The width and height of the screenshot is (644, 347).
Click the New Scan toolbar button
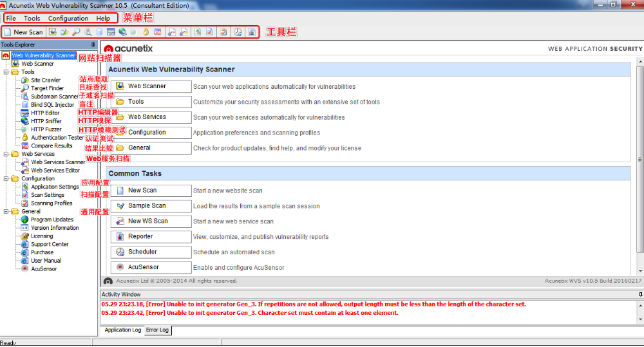(24, 32)
